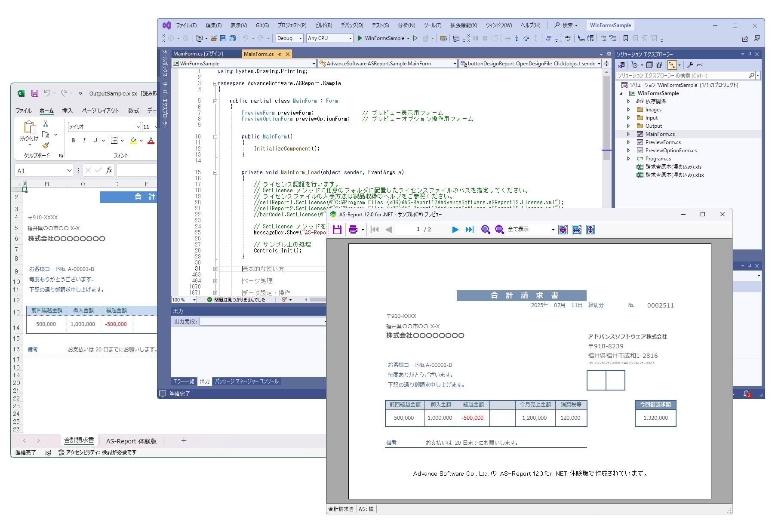
Task: Expand the Images folder in Solution Explorer
Action: pyautogui.click(x=628, y=110)
